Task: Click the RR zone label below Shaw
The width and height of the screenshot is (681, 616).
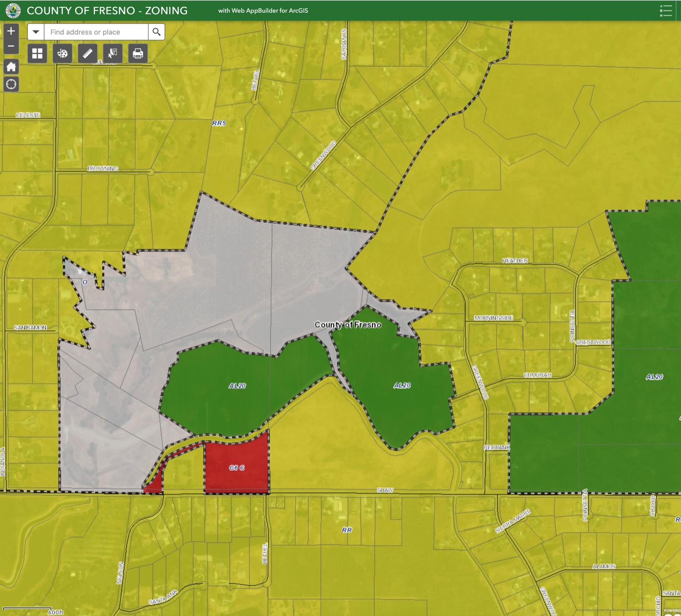Action: pyautogui.click(x=347, y=530)
